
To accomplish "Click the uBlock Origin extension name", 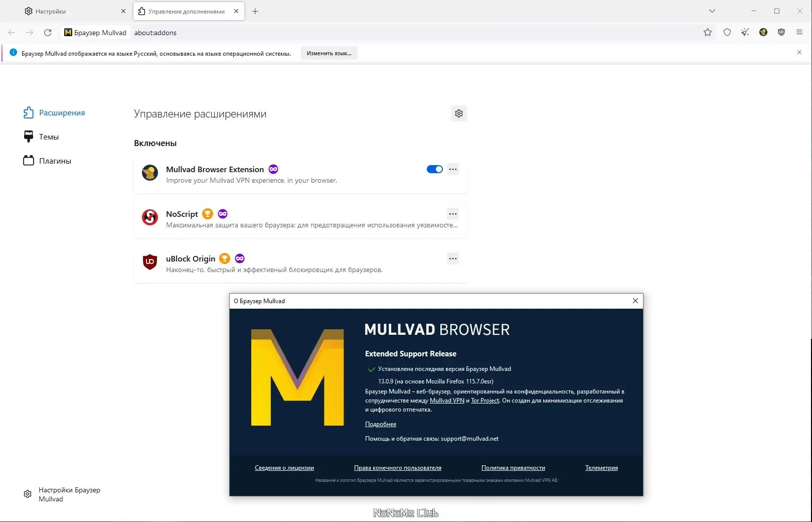I will point(191,259).
